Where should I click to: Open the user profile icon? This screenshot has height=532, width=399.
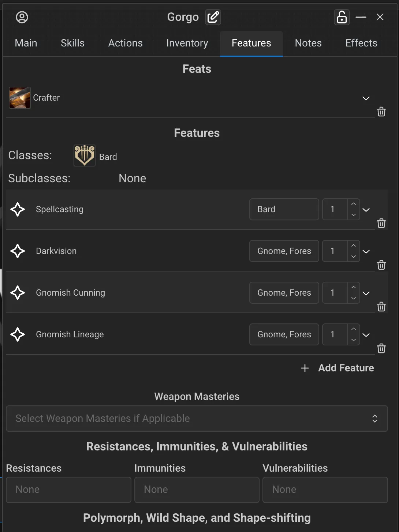[22, 17]
